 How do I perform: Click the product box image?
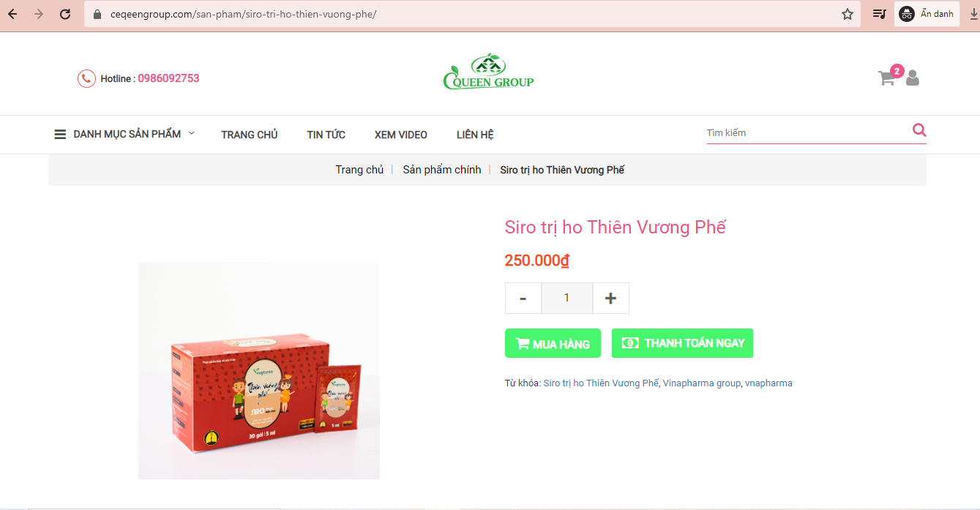coord(259,371)
